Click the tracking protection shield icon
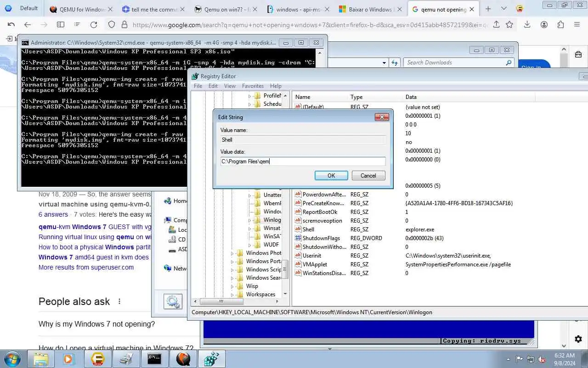The image size is (588, 368). (x=112, y=25)
